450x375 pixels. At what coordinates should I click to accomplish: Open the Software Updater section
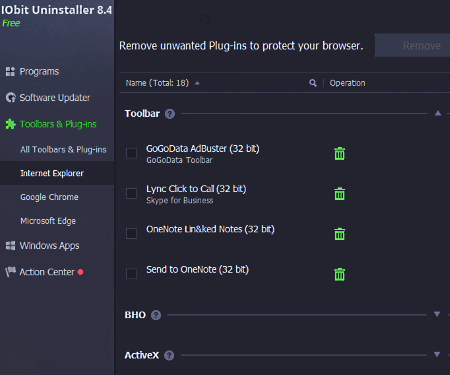pos(55,98)
